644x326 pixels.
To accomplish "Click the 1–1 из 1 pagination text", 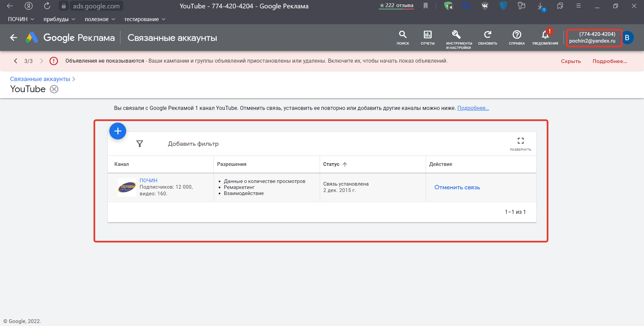I will click(x=515, y=212).
